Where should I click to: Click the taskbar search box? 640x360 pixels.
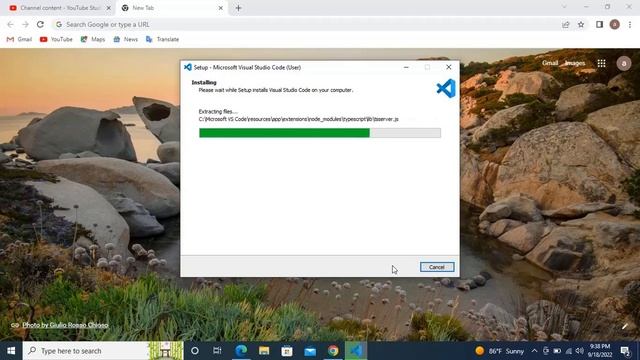coord(103,351)
